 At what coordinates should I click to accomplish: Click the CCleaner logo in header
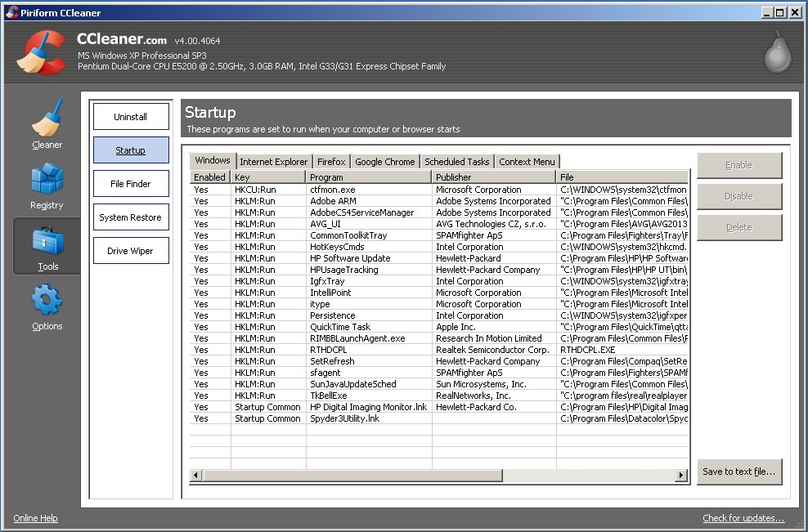pos(41,52)
